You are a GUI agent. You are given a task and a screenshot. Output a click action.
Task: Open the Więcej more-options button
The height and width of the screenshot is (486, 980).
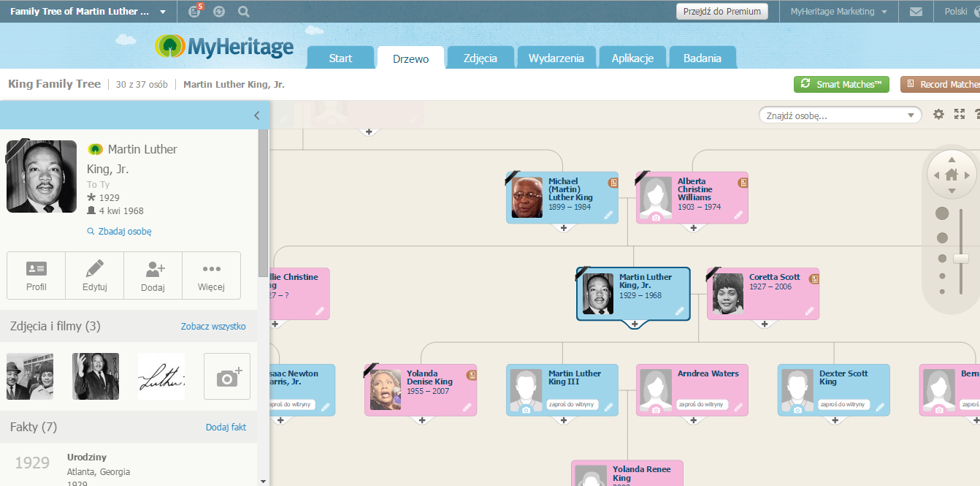[211, 276]
